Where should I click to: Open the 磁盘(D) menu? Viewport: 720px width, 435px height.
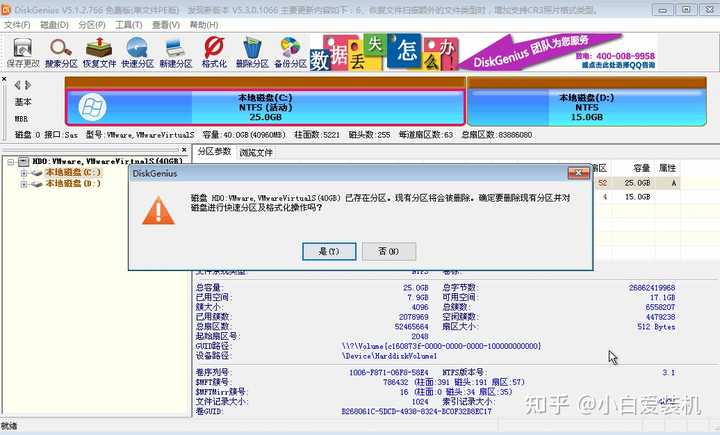54,25
